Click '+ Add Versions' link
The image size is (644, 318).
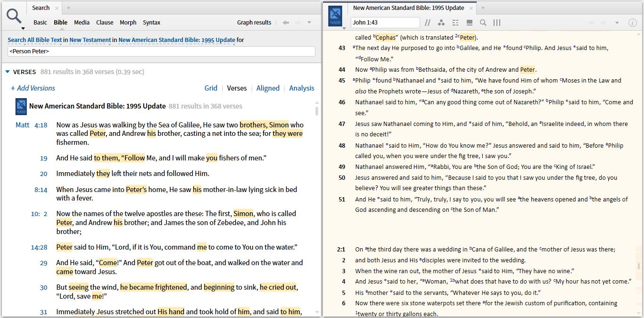pos(33,88)
